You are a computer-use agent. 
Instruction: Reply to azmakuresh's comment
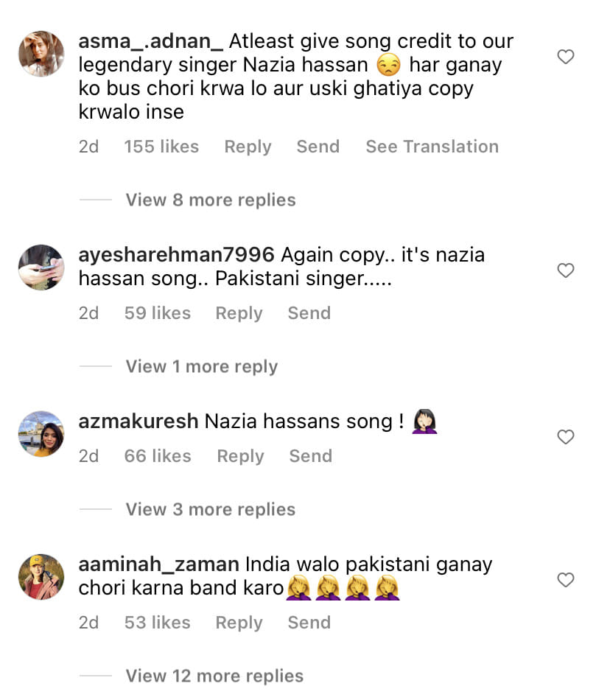tap(240, 456)
